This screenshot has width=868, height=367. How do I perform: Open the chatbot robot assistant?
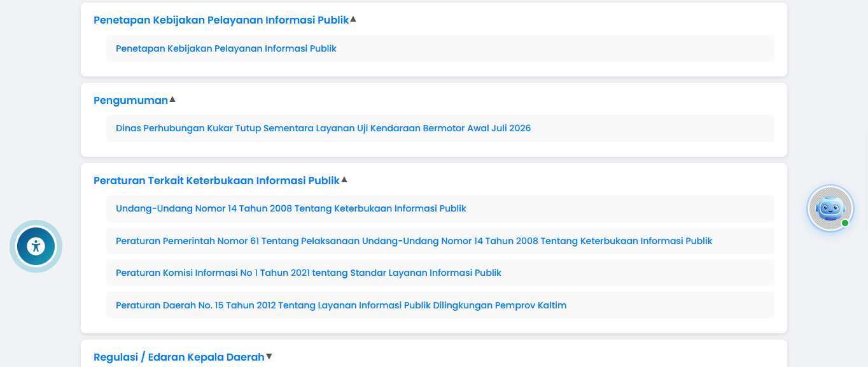click(x=830, y=208)
